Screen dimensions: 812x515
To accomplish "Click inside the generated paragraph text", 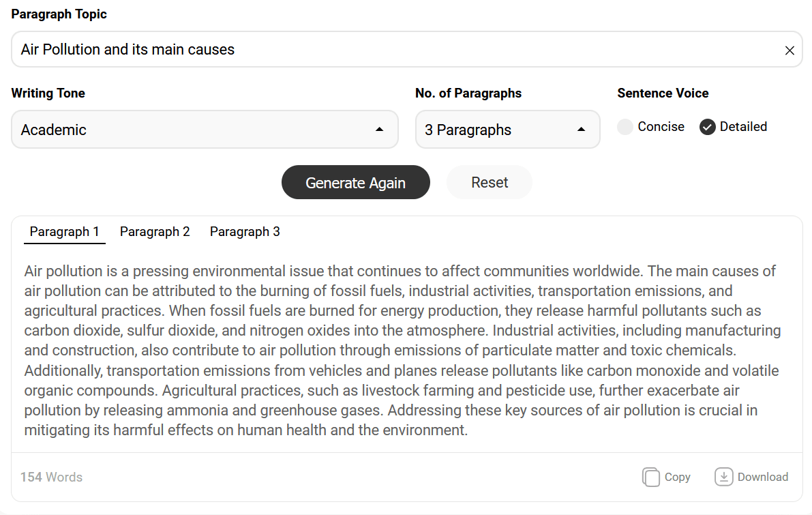I will point(402,350).
